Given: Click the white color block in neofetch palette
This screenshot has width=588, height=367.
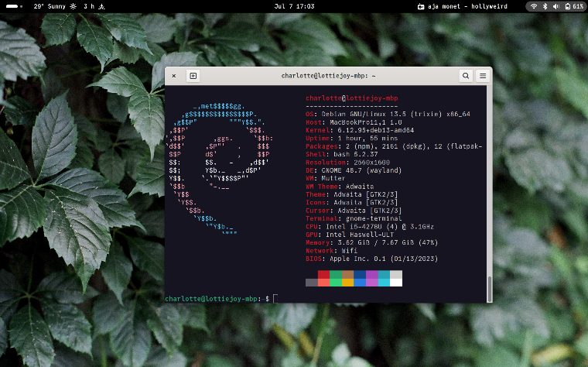Looking at the screenshot, I should point(396,282).
